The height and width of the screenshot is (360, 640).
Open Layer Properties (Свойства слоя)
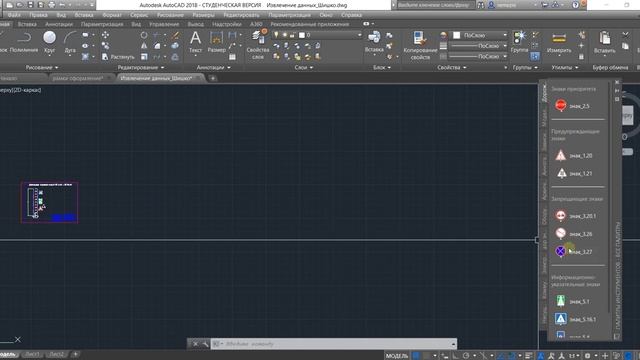click(x=258, y=44)
